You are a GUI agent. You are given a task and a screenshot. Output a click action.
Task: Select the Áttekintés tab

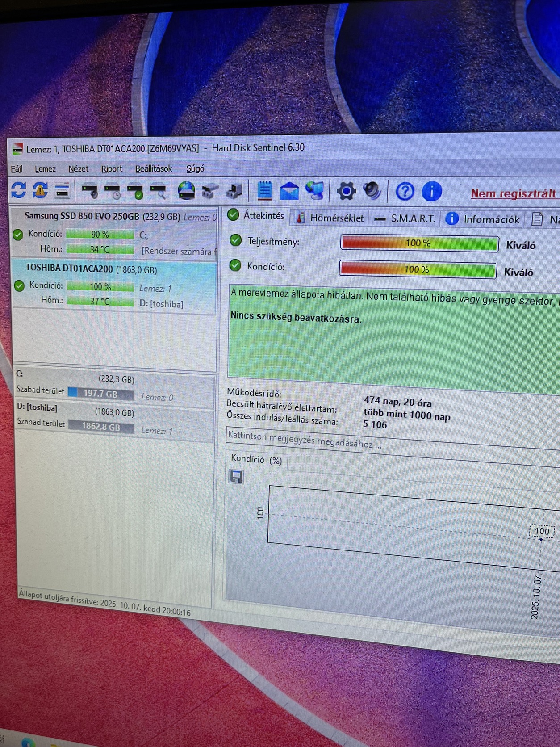(x=256, y=216)
